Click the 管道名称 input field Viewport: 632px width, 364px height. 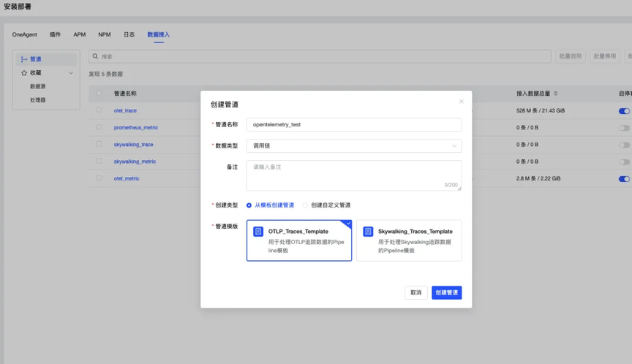(x=353, y=125)
